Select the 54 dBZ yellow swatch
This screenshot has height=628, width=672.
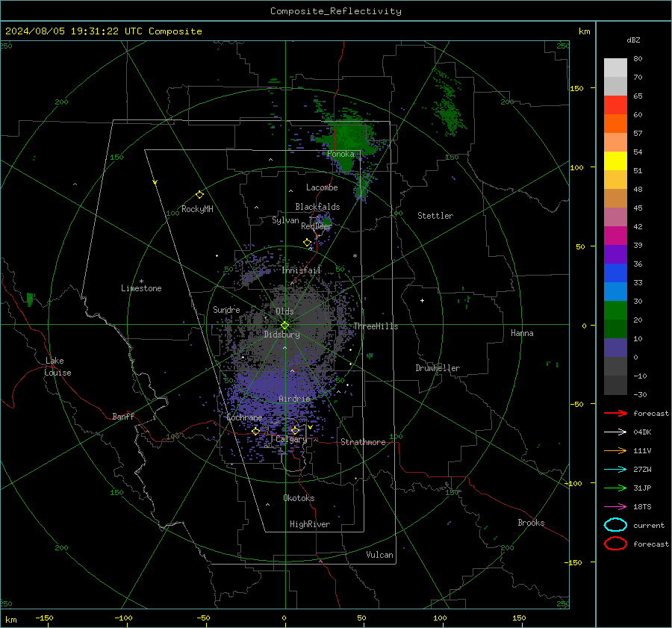point(615,161)
